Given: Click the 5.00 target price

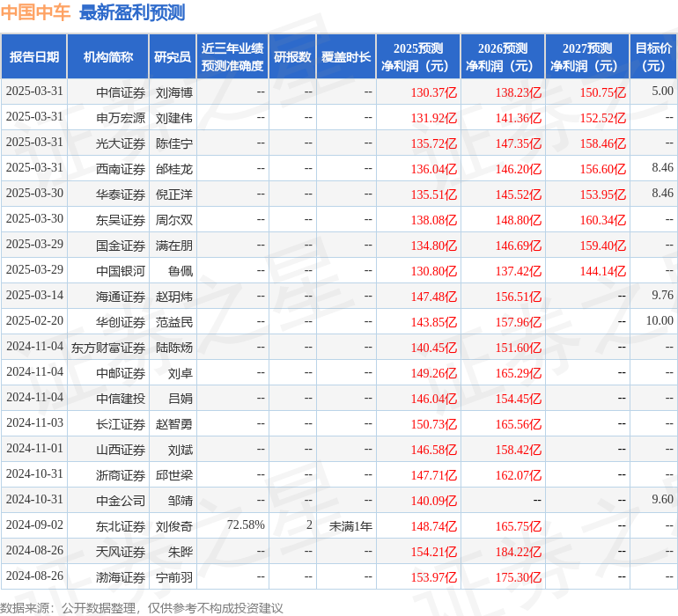Looking at the screenshot, I should 662,91.
